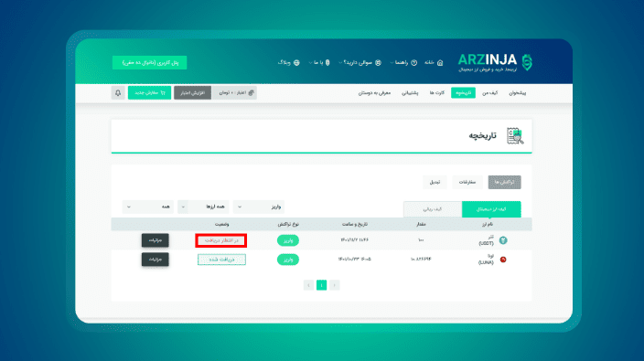The width and height of the screenshot is (644, 361).
Task: Click the افزایش اعتبار button
Action: coord(193,92)
